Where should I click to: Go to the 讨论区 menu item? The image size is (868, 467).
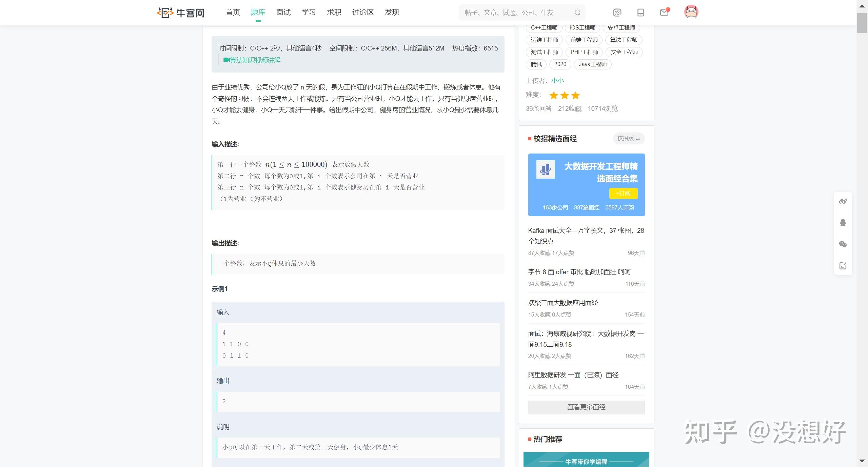click(x=363, y=13)
